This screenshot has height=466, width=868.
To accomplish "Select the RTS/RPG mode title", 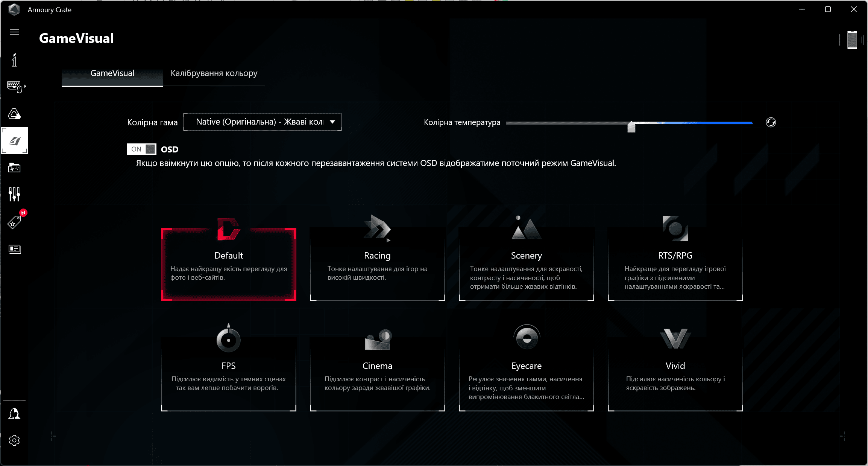I will click(x=675, y=256).
